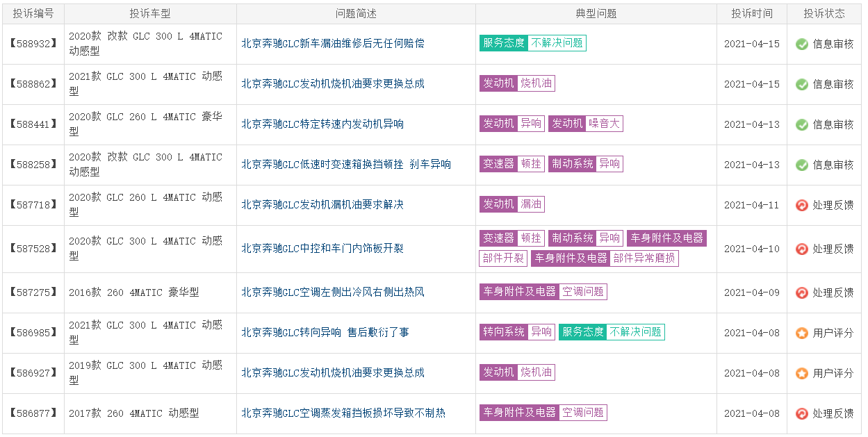Screen dimensions: 868x437
Task: Click 投诉状态 column header
Action: click(824, 14)
